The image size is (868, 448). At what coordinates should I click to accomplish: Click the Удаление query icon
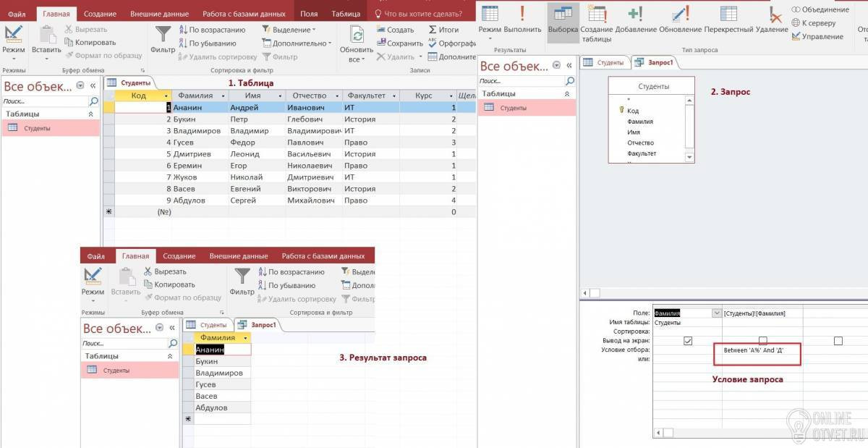tap(773, 14)
